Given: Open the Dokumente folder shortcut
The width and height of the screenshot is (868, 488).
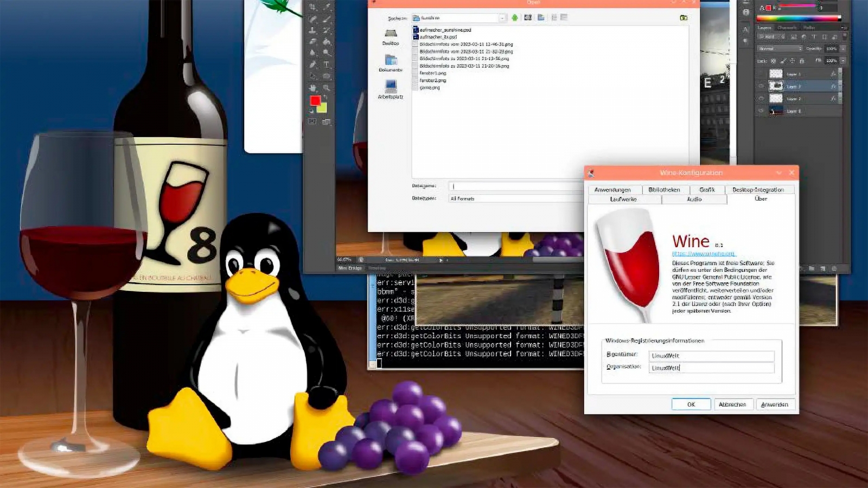Looking at the screenshot, I should pyautogui.click(x=391, y=62).
